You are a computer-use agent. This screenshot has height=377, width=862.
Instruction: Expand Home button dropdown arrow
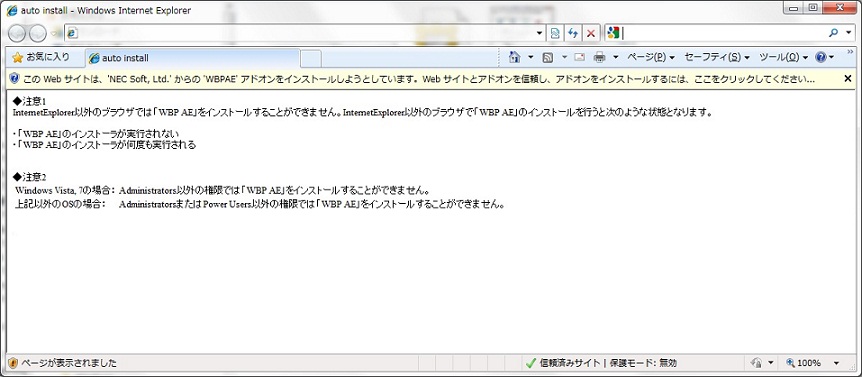(x=531, y=57)
